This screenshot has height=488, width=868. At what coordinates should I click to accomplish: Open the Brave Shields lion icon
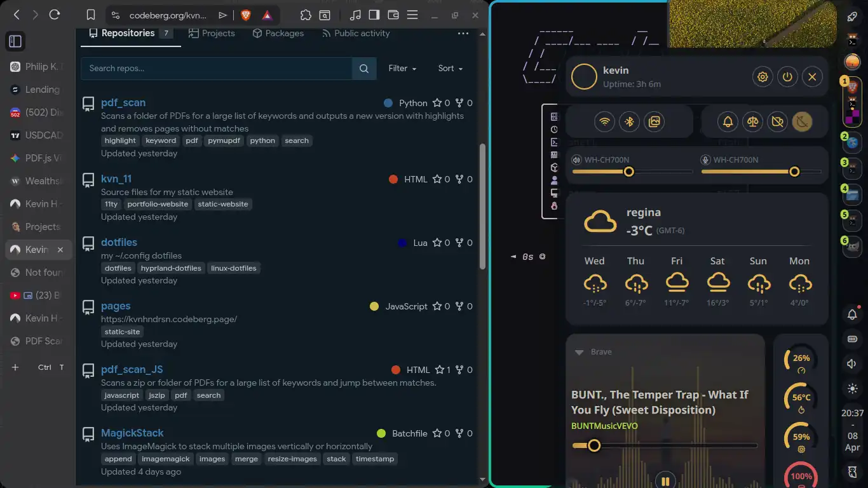[x=246, y=15]
